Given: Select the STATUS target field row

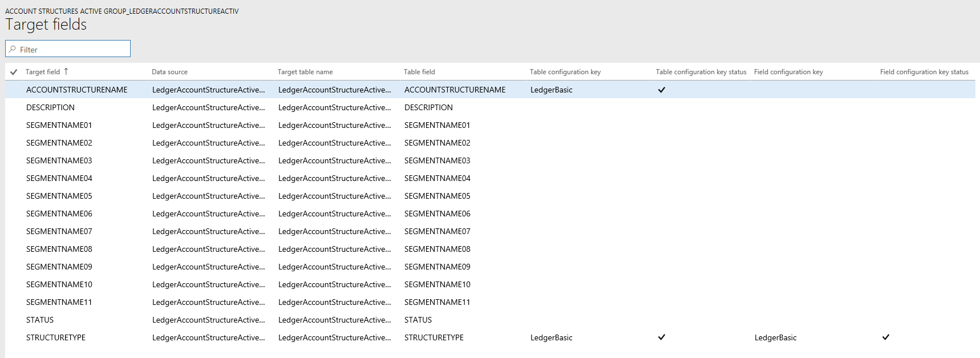Looking at the screenshot, I should (x=40, y=320).
